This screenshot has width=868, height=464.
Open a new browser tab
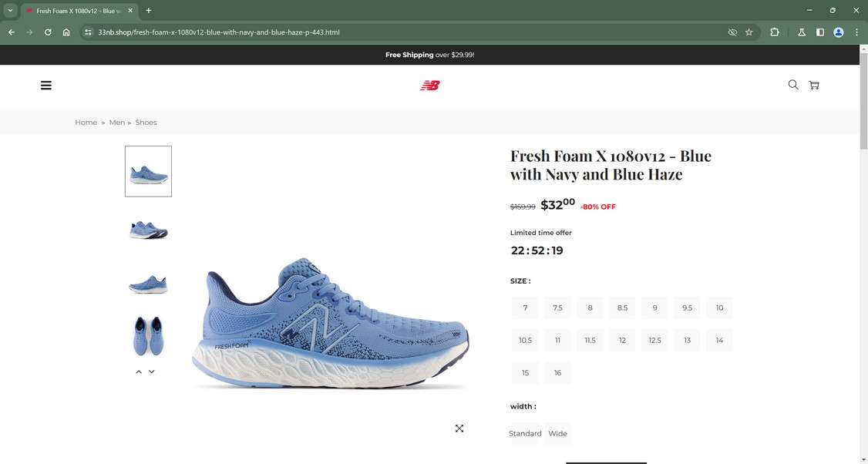[149, 10]
